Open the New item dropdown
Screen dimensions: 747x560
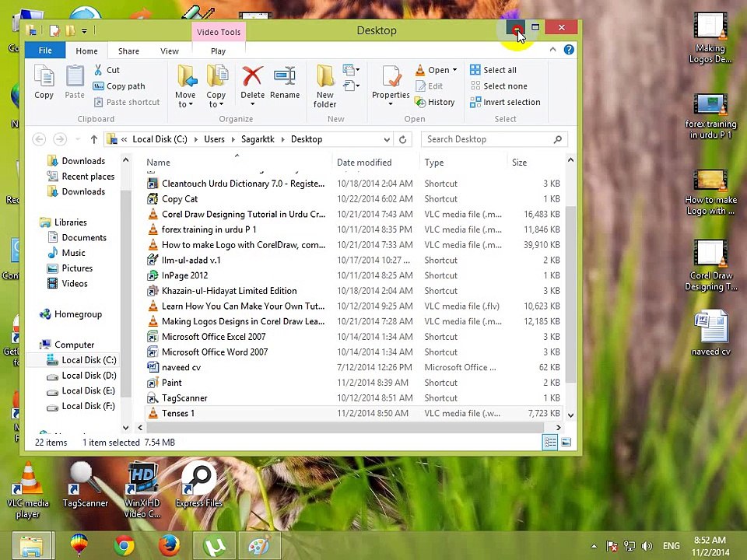coord(351,70)
